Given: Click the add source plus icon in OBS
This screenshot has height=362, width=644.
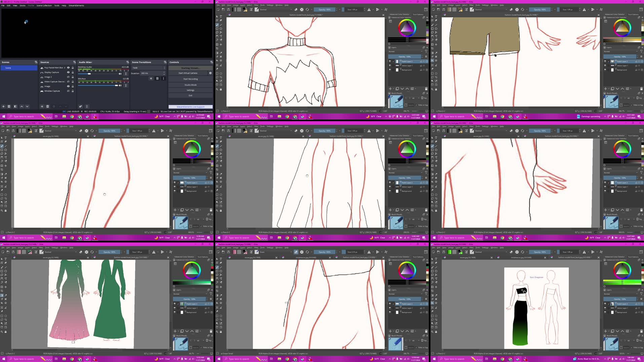Looking at the screenshot, I should (x=42, y=106).
